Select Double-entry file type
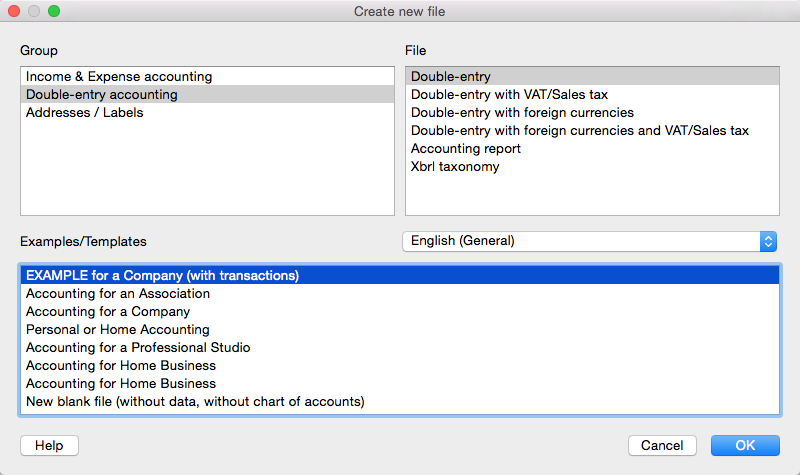Screen dimensions: 800x475 pos(592,77)
